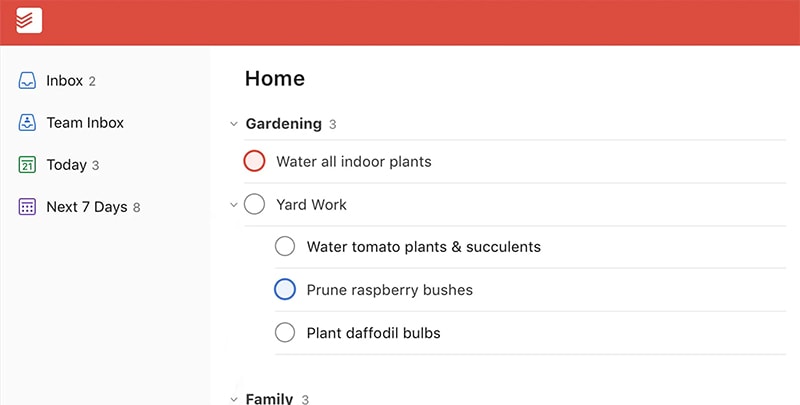This screenshot has height=405, width=800.
Task: Open the Prune raspberry bushes task text
Action: tap(390, 290)
